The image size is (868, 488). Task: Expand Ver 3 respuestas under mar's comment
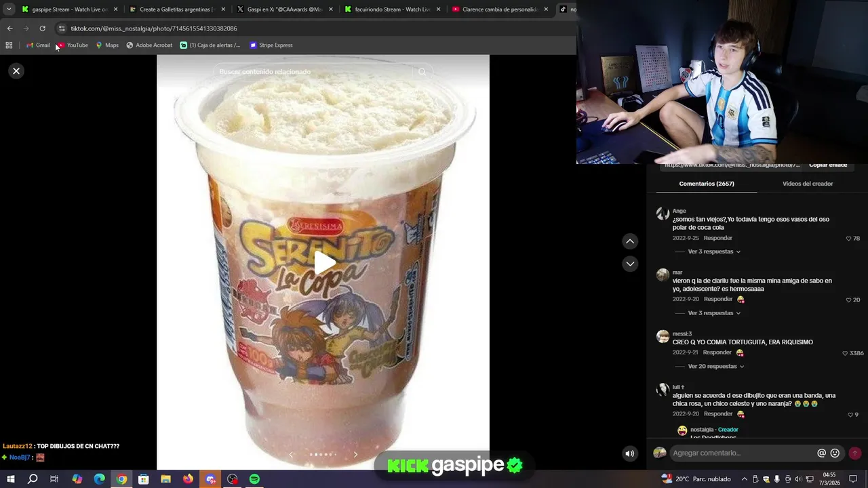[714, 313]
